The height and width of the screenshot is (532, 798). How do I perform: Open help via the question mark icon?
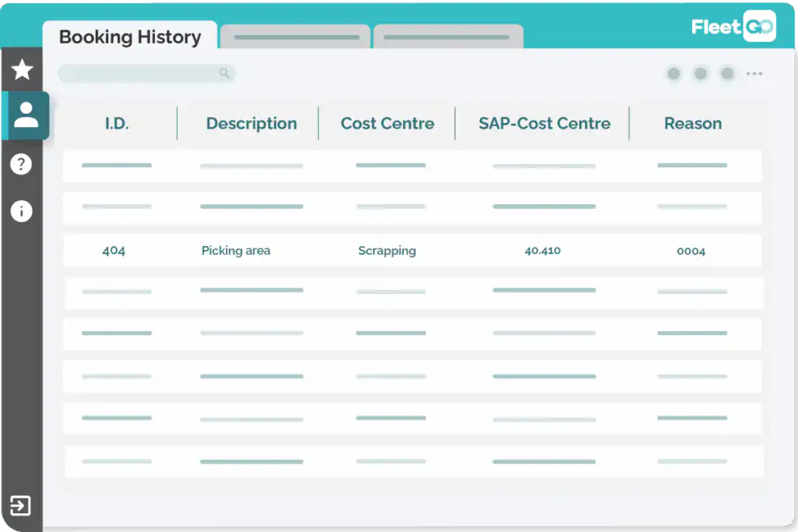(x=21, y=164)
